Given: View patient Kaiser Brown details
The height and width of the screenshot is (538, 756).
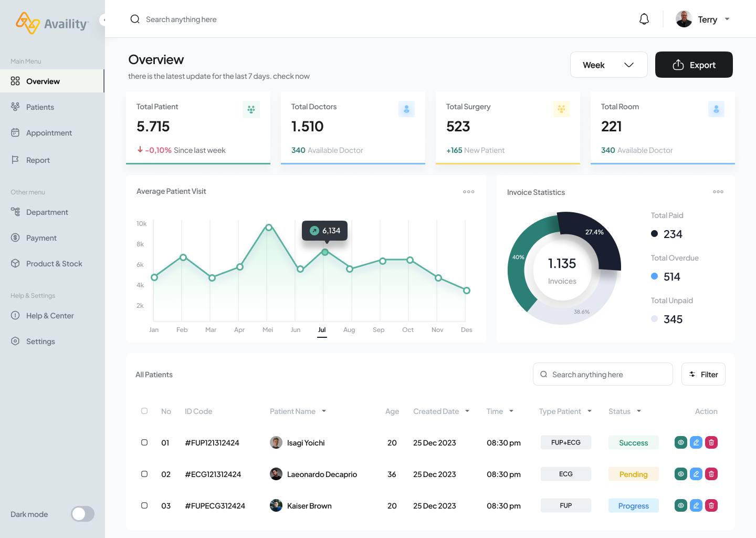Looking at the screenshot, I should [x=681, y=505].
